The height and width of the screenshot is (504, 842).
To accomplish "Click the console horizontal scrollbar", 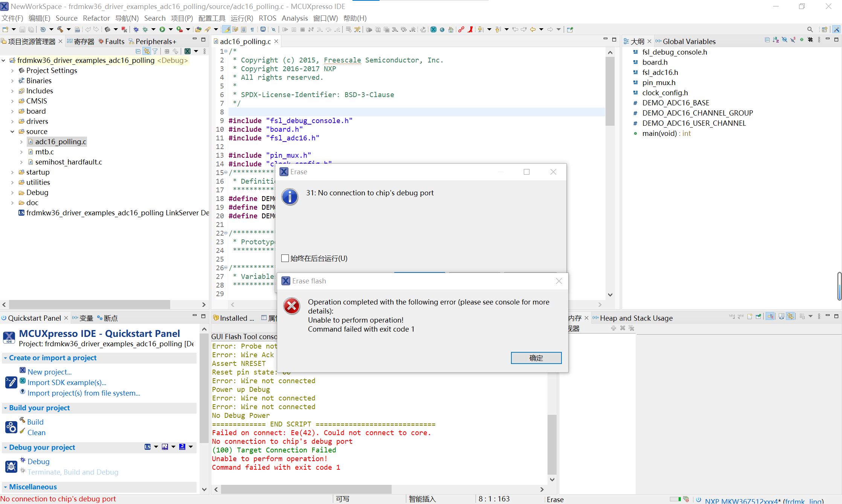I will pos(306,489).
